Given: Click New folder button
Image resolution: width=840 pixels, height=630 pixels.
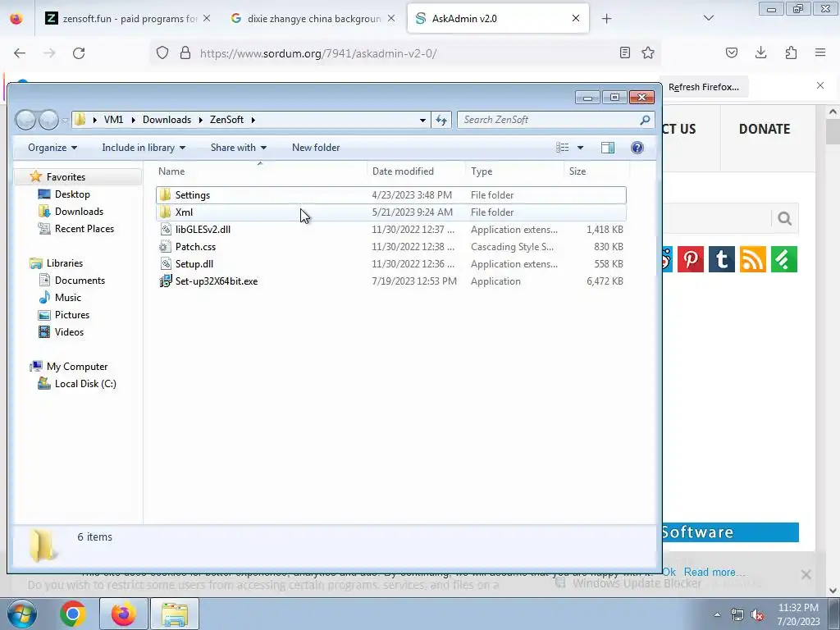Looking at the screenshot, I should click(x=316, y=148).
